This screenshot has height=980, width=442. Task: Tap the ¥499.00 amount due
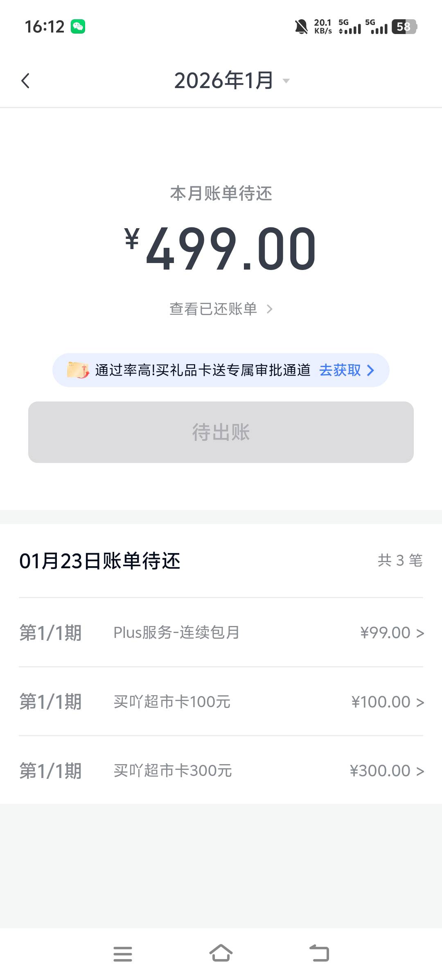pyautogui.click(x=221, y=249)
